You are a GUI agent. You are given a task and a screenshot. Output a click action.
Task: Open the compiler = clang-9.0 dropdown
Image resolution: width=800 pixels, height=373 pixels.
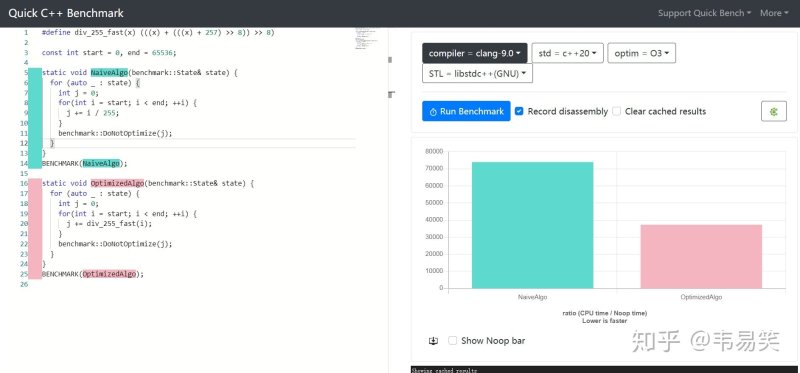pos(474,53)
